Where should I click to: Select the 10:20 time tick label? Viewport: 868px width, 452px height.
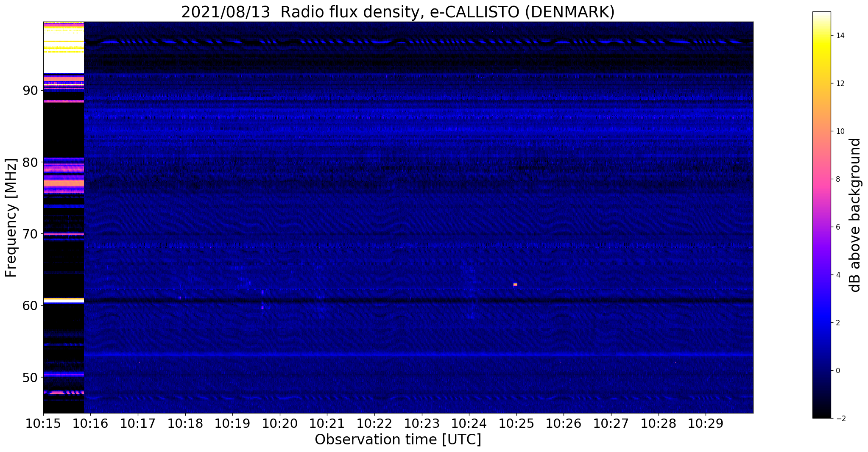[280, 424]
